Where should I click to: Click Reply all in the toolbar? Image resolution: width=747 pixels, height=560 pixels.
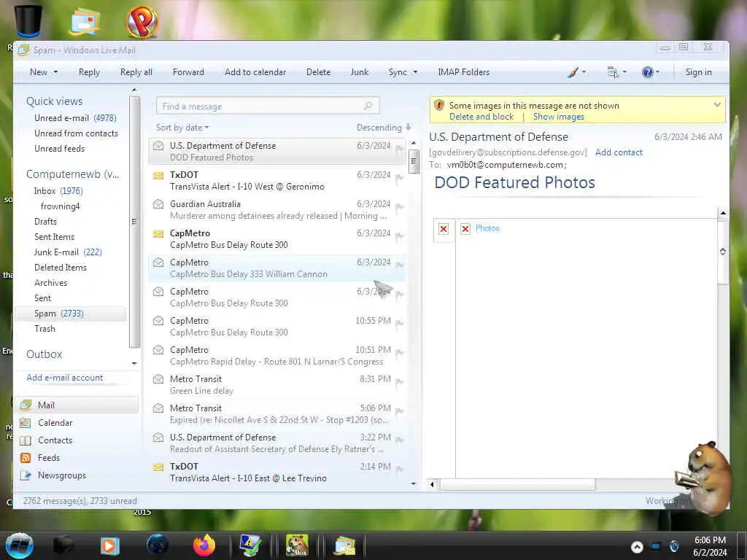[136, 72]
